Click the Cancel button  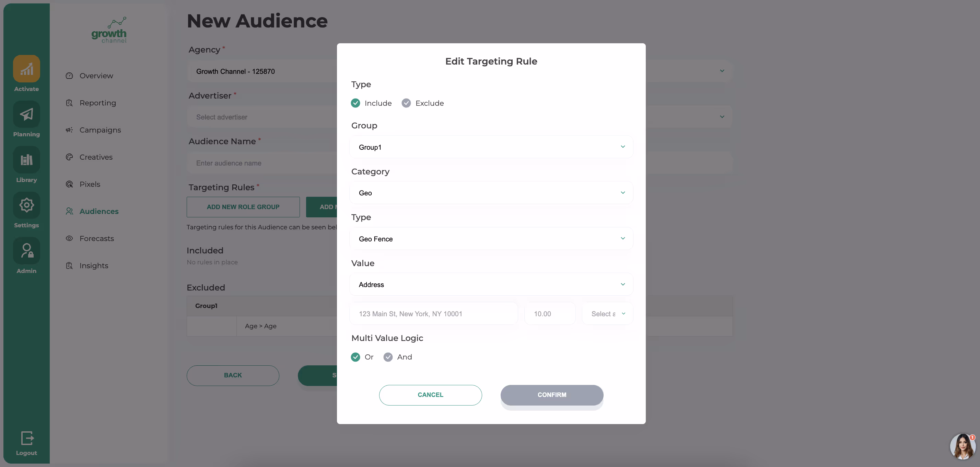click(430, 395)
